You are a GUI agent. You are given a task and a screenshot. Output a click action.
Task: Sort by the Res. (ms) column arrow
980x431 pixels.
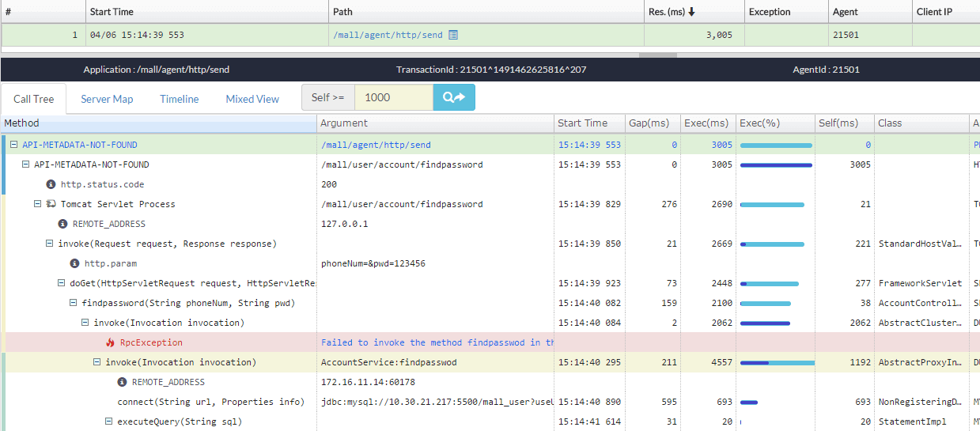[692, 12]
